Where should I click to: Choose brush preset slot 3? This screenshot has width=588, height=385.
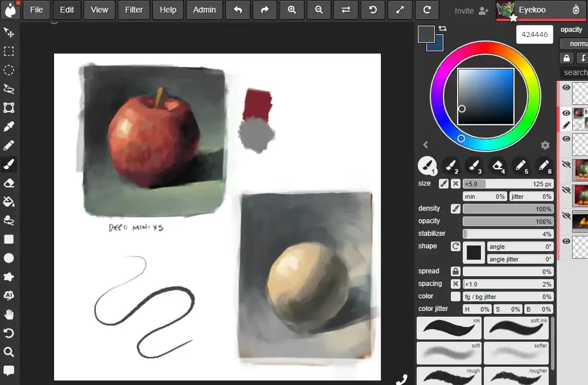(474, 166)
